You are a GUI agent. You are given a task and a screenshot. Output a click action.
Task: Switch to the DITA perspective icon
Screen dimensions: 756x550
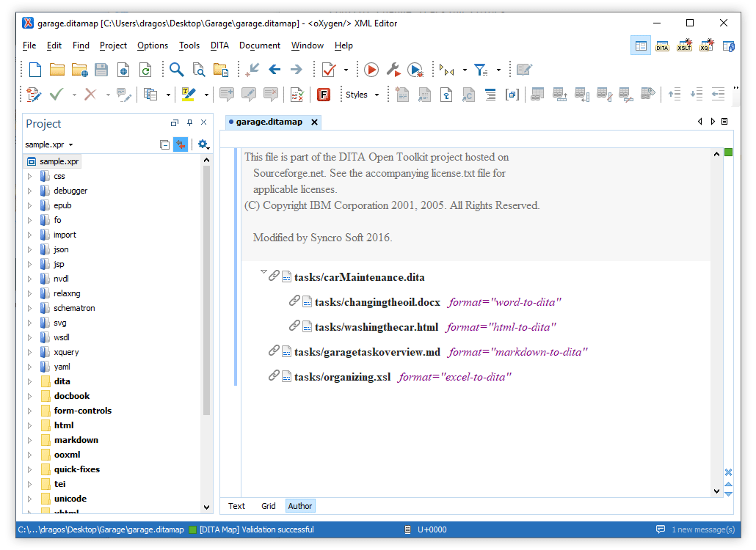pyautogui.click(x=663, y=45)
